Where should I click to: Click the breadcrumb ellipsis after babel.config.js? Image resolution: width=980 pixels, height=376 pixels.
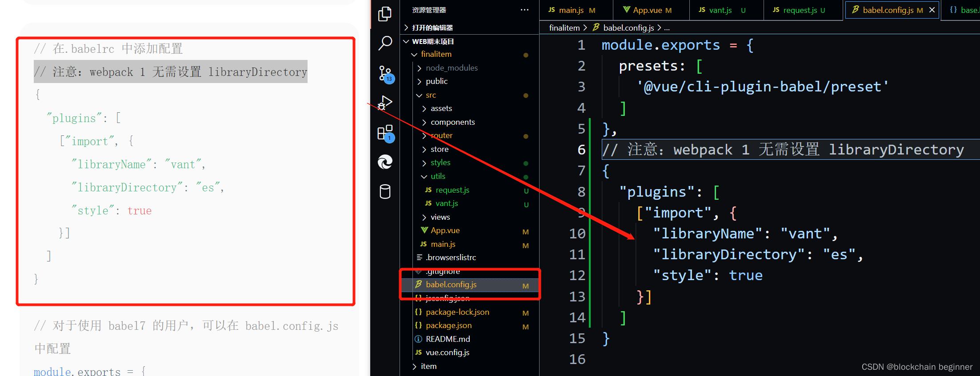pyautogui.click(x=667, y=28)
